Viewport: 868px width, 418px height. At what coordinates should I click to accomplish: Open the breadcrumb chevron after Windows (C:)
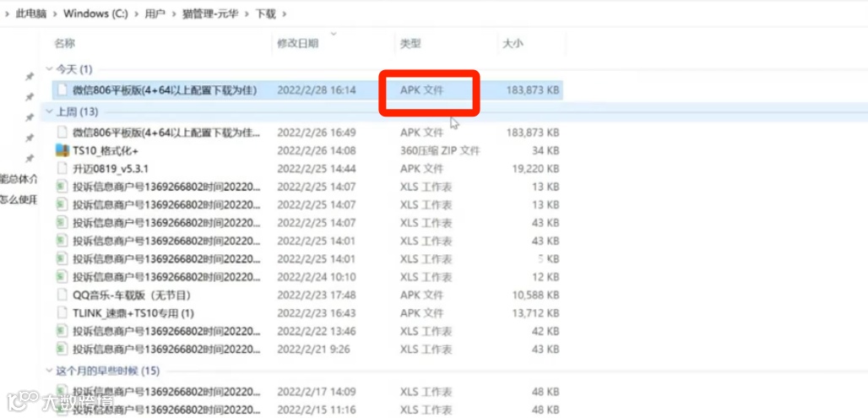136,14
